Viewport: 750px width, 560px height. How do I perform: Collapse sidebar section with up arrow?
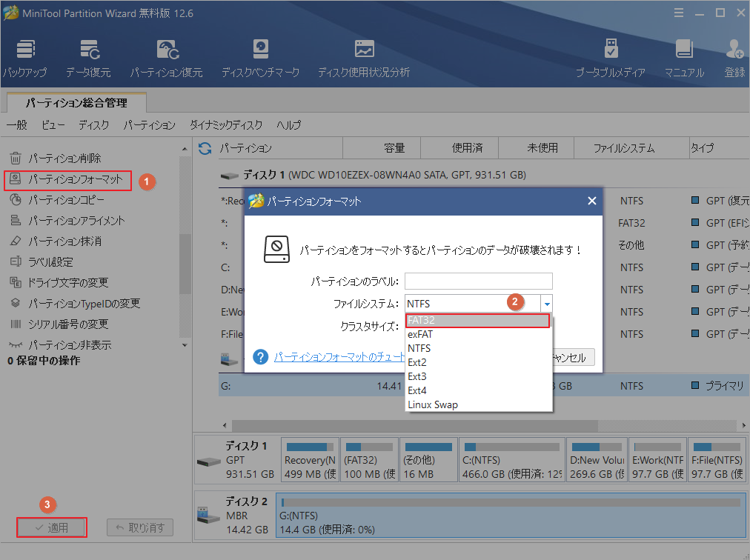point(185,149)
